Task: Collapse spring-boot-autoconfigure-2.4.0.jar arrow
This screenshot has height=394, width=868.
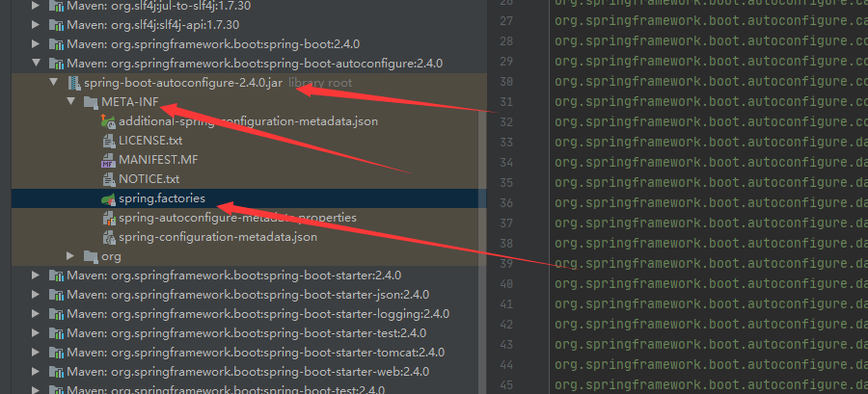Action: tap(54, 83)
